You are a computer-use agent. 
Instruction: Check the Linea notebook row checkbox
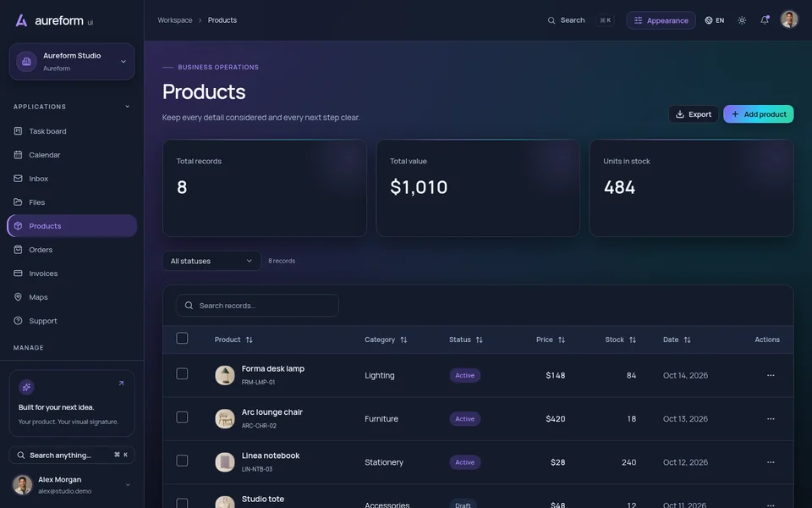(183, 461)
